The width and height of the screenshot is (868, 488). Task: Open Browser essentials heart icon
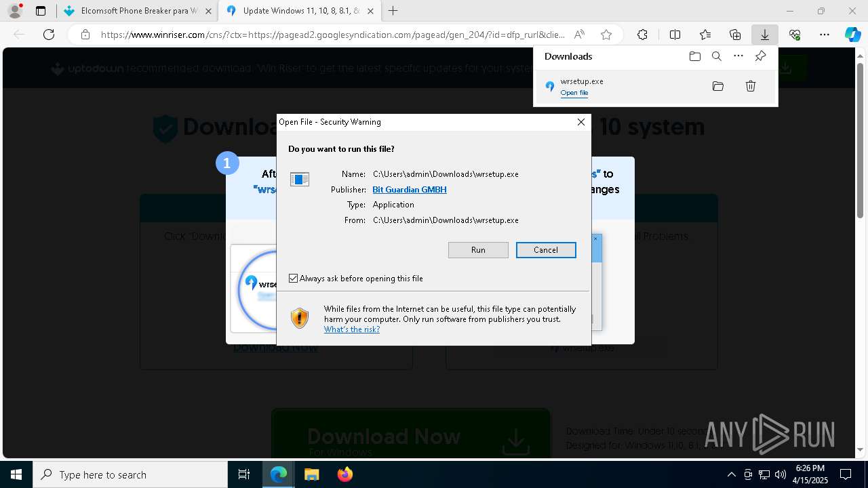click(795, 35)
